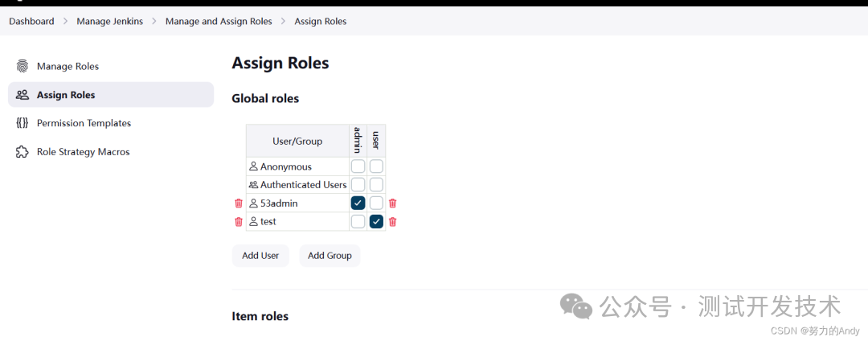
Task: Open Permission Templates braces icon
Action: [x=23, y=123]
